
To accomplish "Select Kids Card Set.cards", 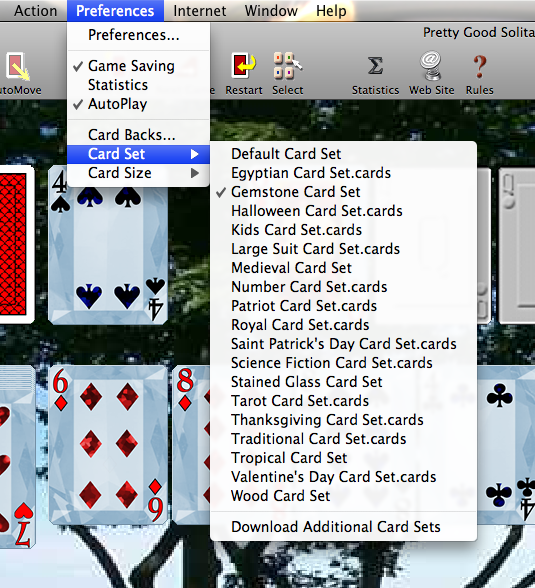I will (343, 230).
